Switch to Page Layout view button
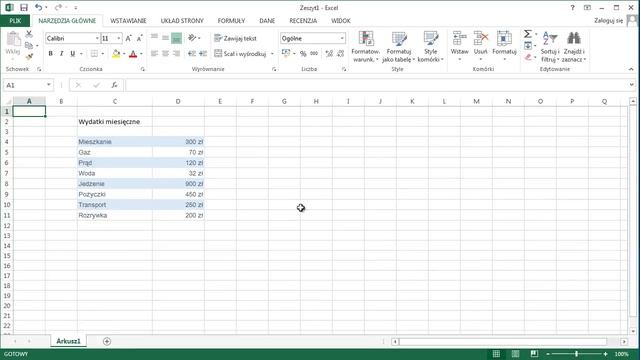This screenshot has height=360, width=640. 516,354
